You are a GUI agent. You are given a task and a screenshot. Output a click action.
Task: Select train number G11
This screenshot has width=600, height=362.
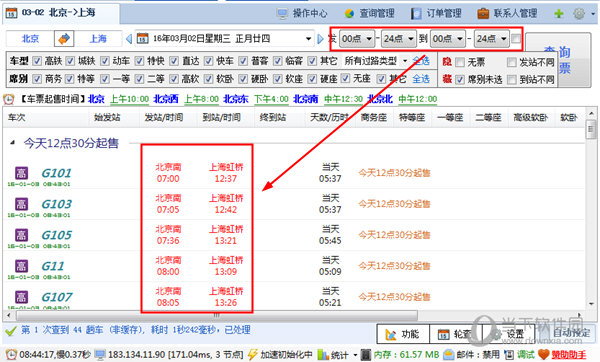coord(52,266)
